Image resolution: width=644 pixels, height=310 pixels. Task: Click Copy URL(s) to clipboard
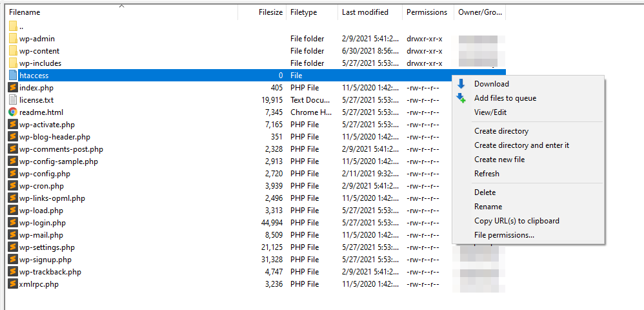(x=516, y=221)
